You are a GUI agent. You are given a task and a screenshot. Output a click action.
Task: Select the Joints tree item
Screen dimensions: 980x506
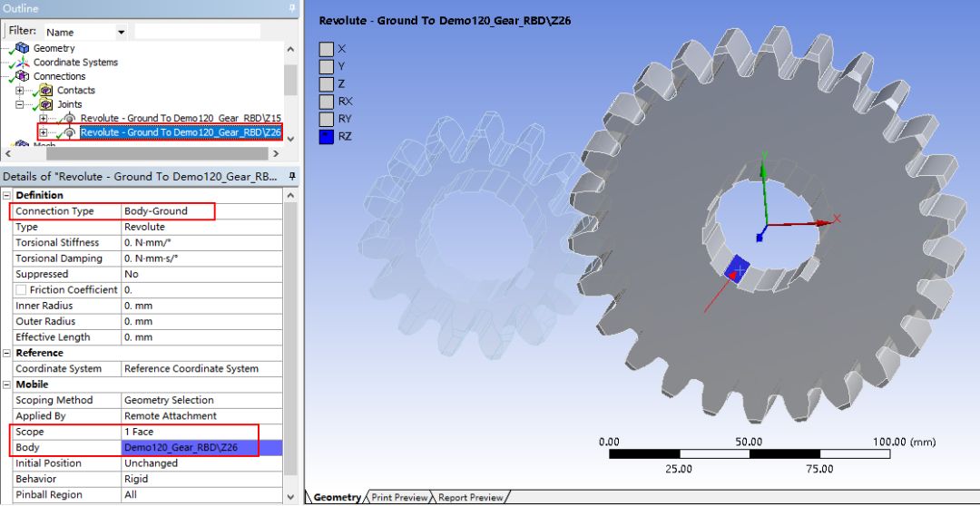pos(69,104)
